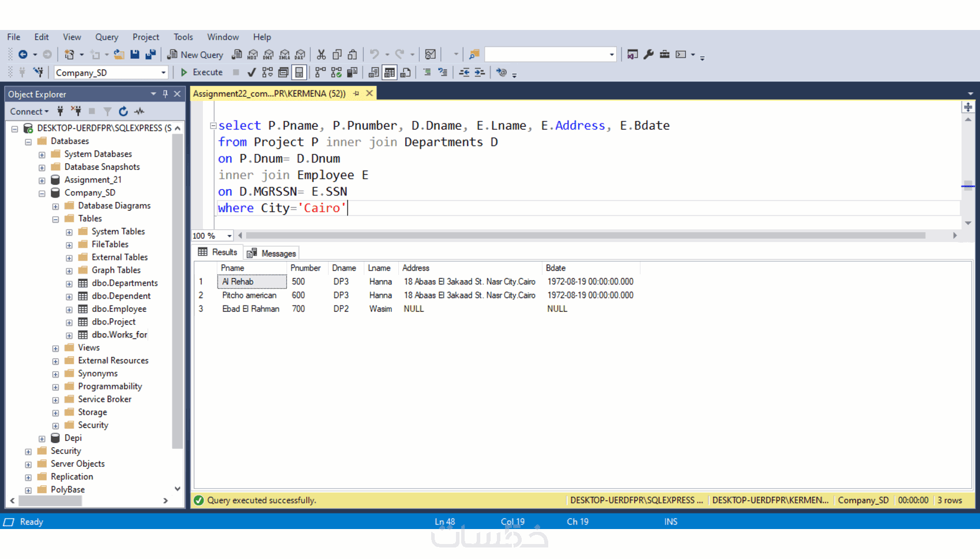The height and width of the screenshot is (559, 980).
Task: Click the Paste clipboard icon
Action: (x=352, y=54)
